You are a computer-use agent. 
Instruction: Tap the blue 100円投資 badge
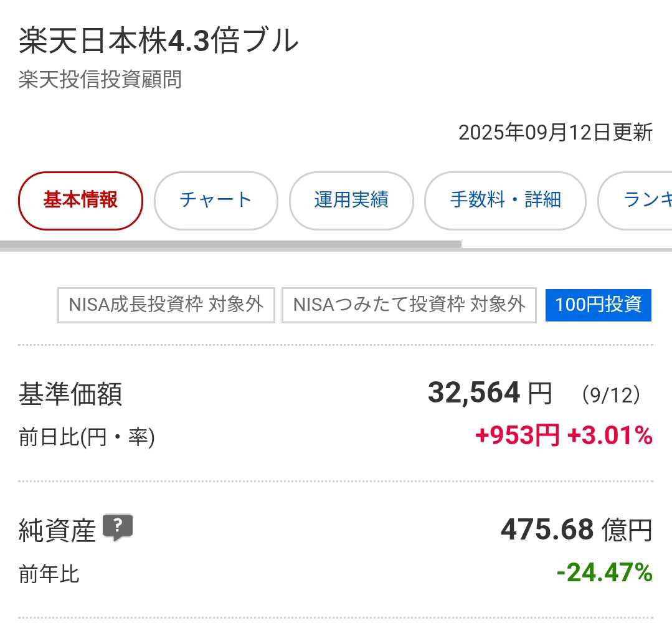click(x=598, y=305)
